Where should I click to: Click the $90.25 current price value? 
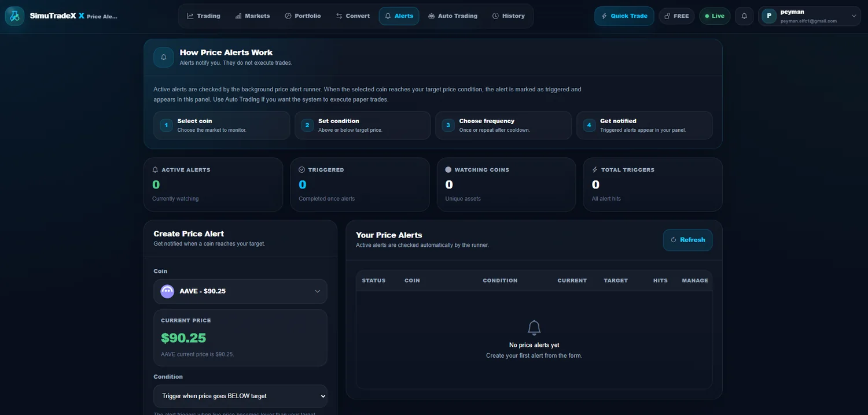183,338
